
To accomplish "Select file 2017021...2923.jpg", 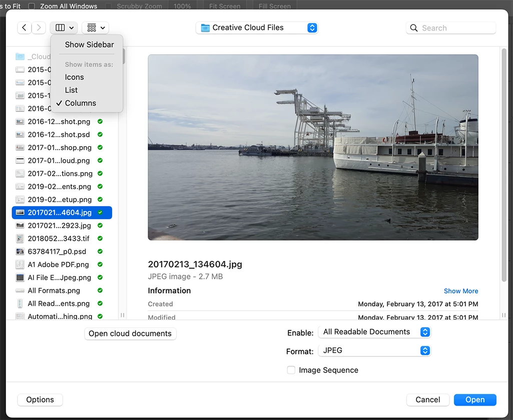I will pos(62,226).
